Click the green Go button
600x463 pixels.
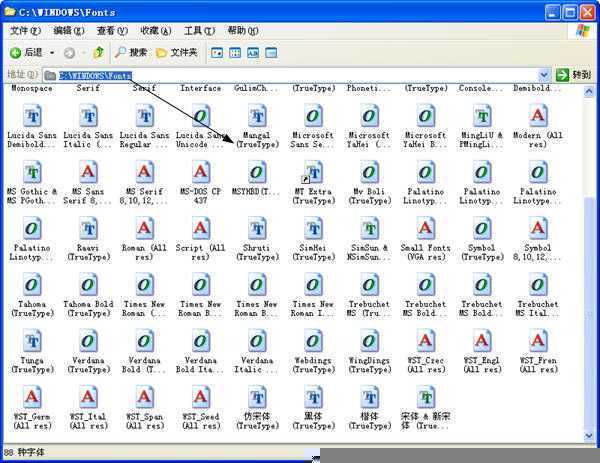click(x=574, y=75)
